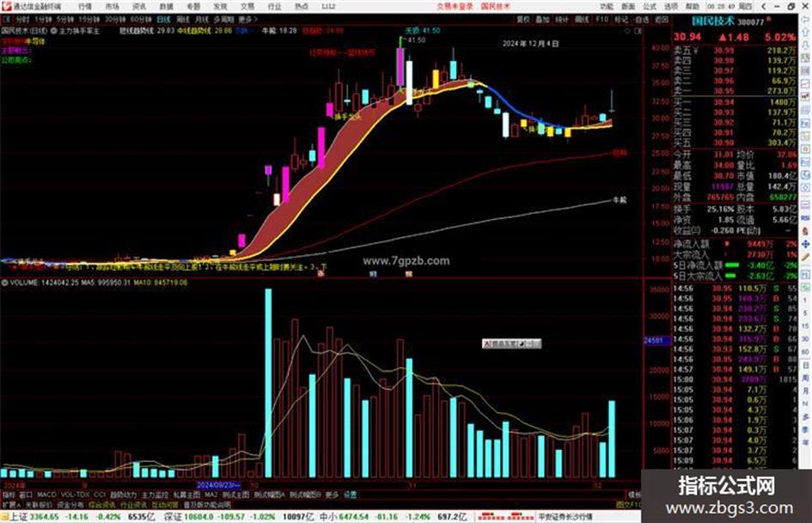The image size is (812, 523).
Task: Open the 综合资讯 tab
Action: tap(102, 505)
